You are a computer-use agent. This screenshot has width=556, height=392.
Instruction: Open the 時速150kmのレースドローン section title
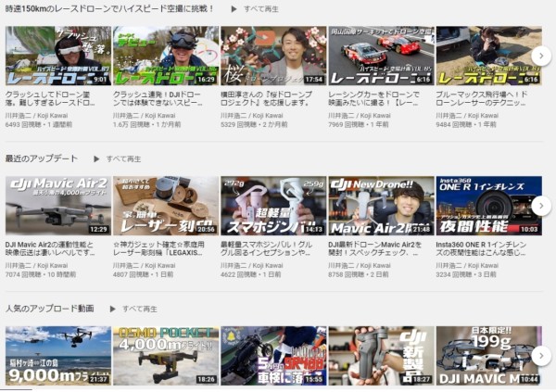coord(109,8)
